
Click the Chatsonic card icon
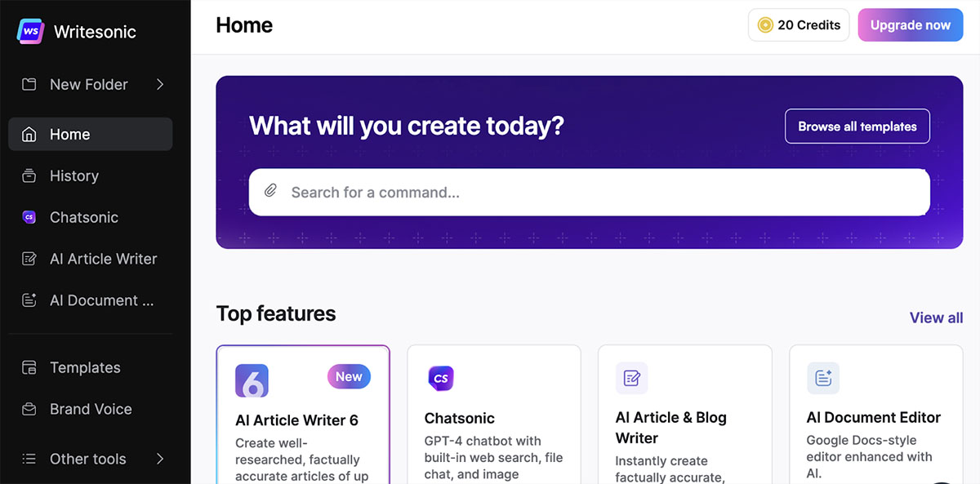[441, 379]
